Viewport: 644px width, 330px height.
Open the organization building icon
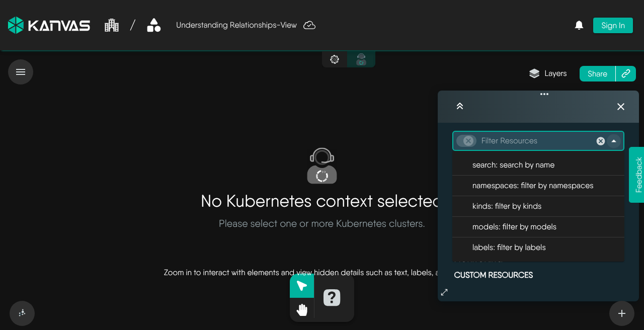[x=112, y=25]
